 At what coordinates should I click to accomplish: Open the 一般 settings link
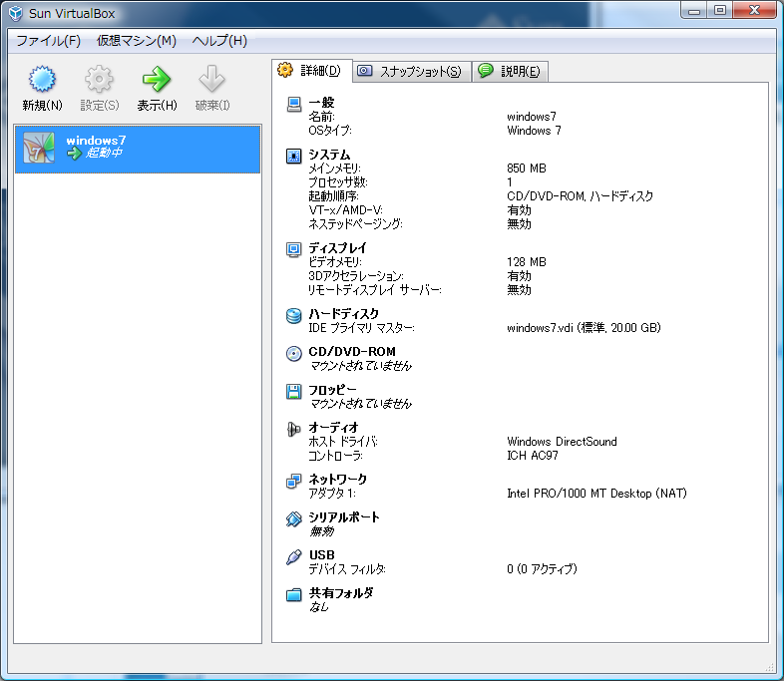click(x=321, y=103)
